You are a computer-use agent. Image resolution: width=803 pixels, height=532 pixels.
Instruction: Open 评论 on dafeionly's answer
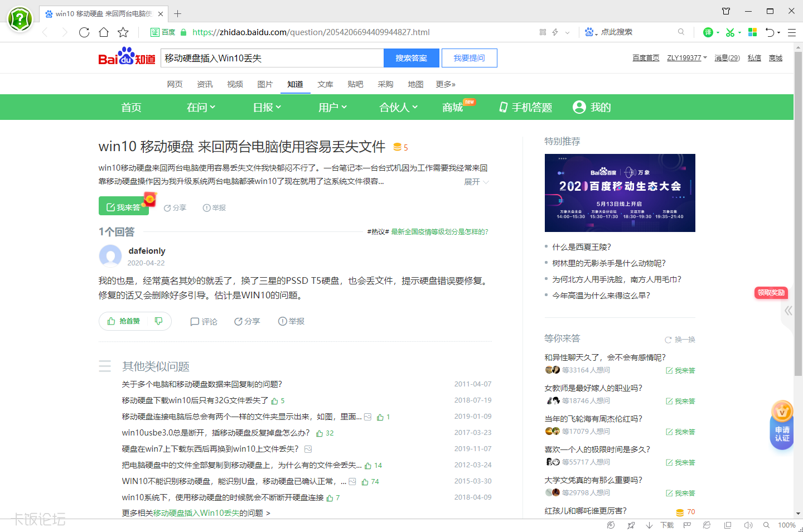point(204,321)
